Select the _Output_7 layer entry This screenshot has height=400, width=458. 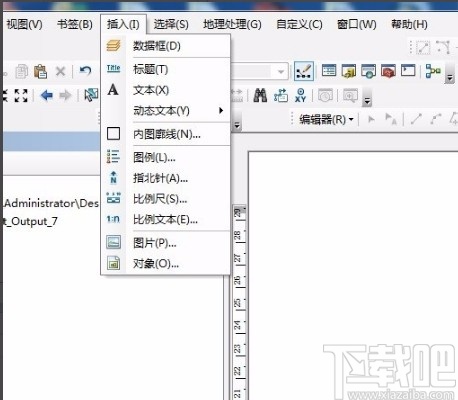click(31, 221)
